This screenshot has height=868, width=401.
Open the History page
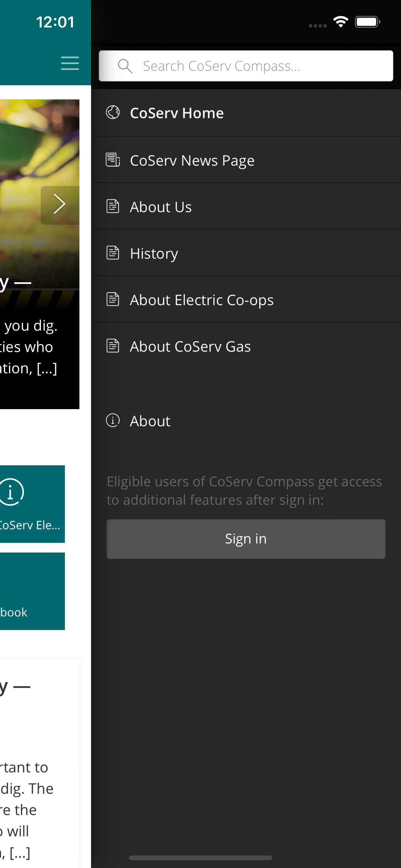[246, 253]
